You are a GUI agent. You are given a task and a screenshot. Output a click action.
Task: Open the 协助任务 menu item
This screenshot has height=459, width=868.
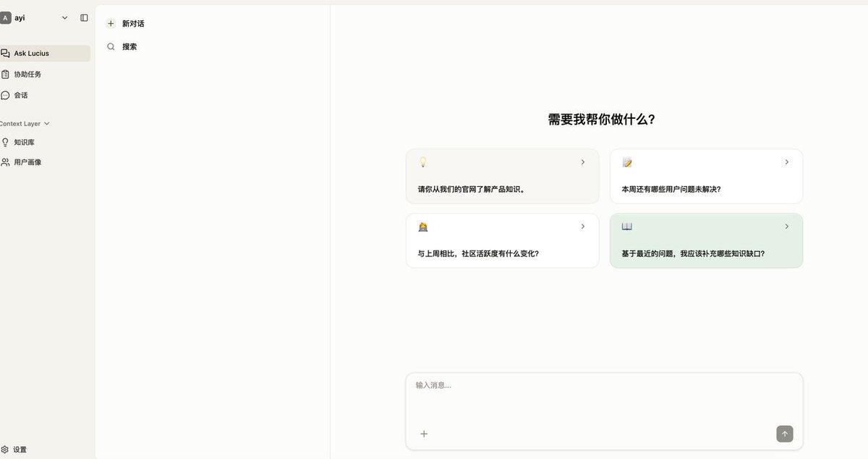pyautogui.click(x=45, y=74)
